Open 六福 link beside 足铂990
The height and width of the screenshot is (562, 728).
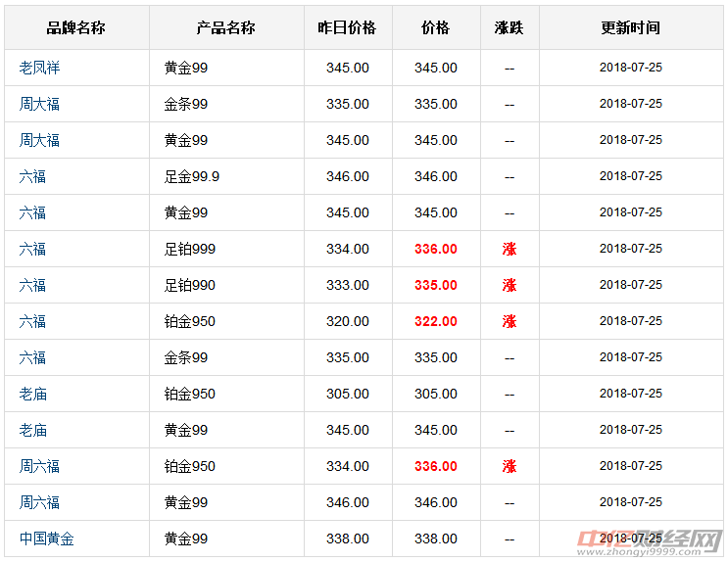coord(32,285)
